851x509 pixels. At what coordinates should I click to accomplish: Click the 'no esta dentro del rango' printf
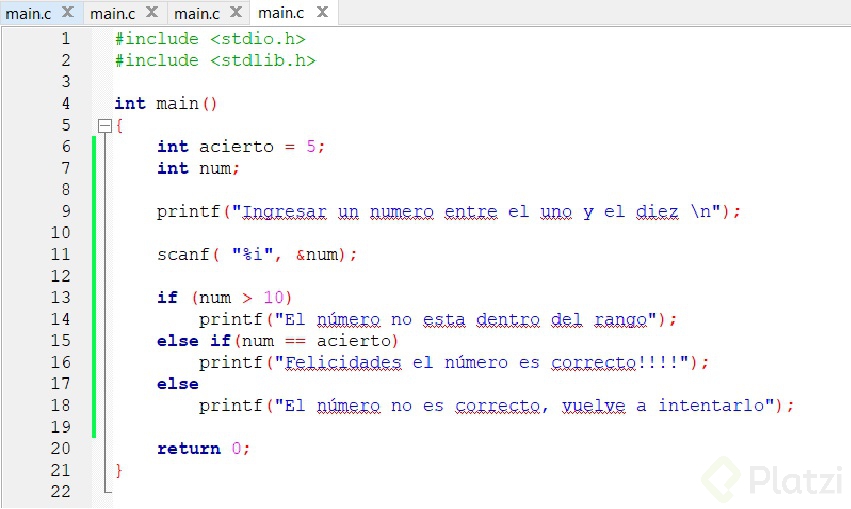click(x=437, y=320)
